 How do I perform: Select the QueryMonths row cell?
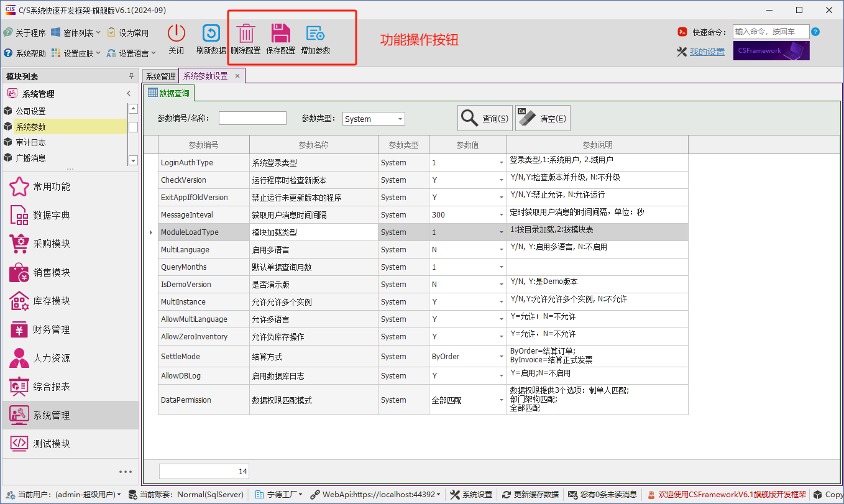204,267
